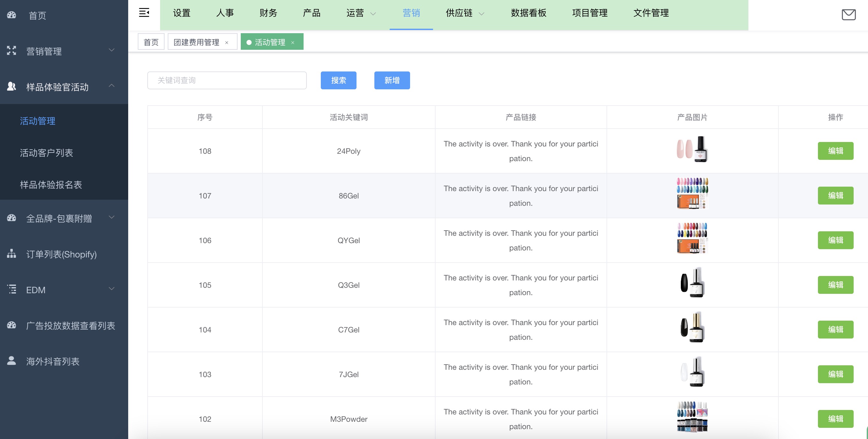Close the 活动管理 tab
This screenshot has width=868, height=439.
pyautogui.click(x=293, y=42)
